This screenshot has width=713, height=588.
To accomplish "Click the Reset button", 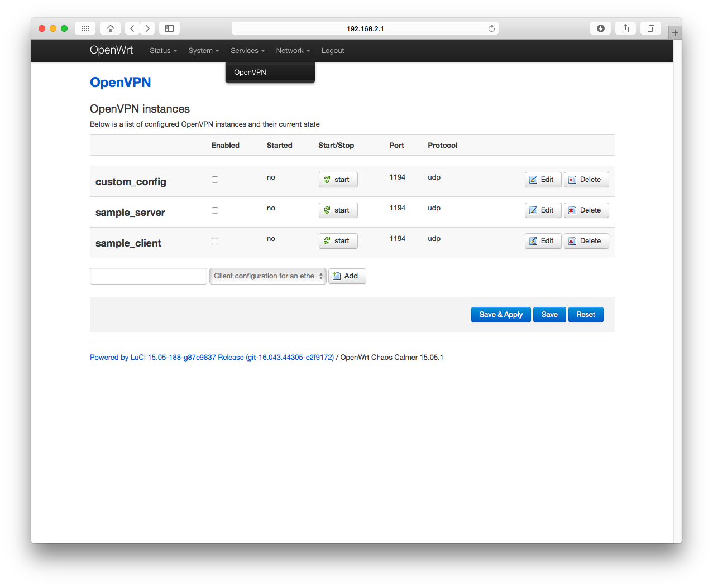I will click(x=586, y=315).
